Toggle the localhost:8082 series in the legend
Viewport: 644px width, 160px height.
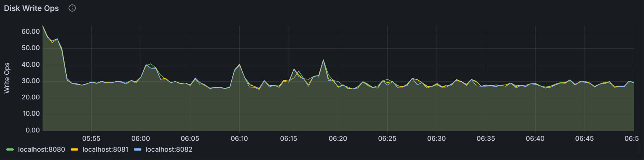169,149
